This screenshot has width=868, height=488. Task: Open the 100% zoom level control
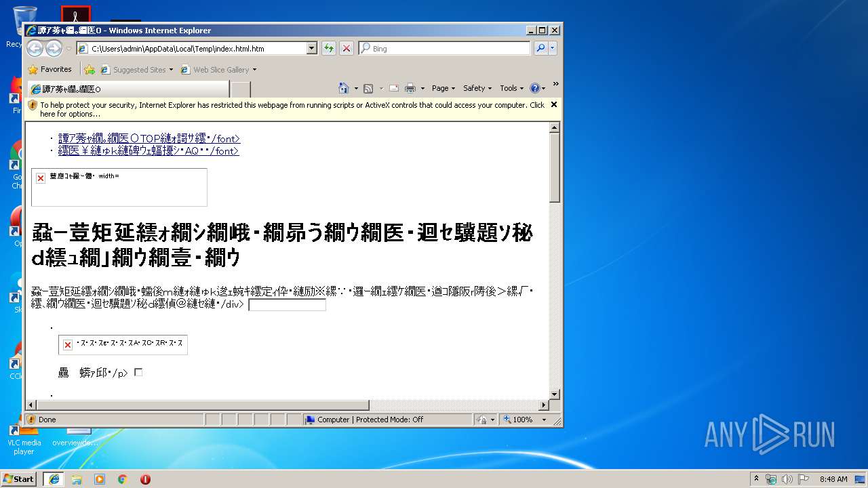524,420
